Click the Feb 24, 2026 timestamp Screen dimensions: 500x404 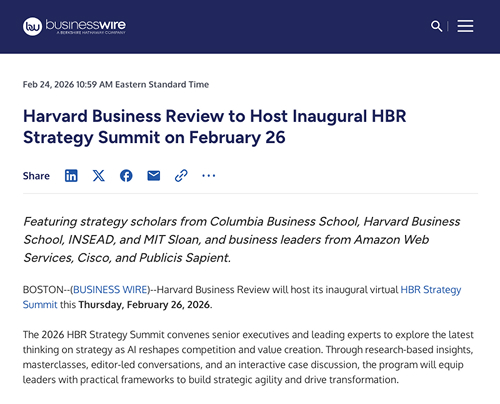116,84
